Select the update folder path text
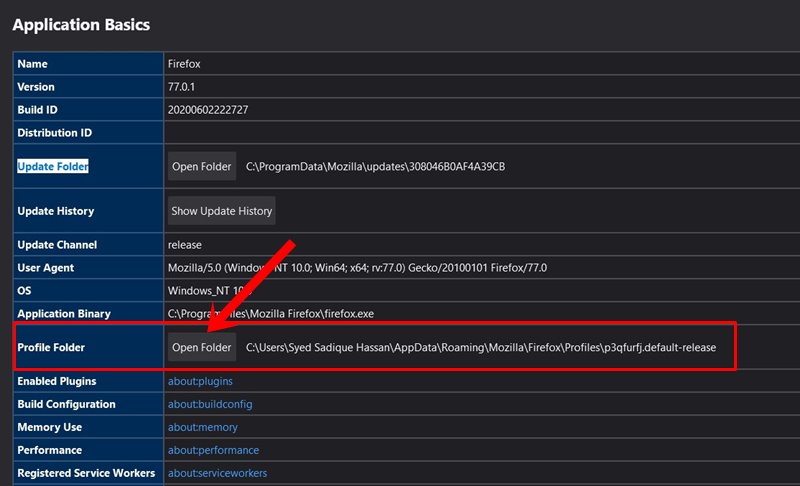The height and width of the screenshot is (486, 800). click(x=376, y=166)
